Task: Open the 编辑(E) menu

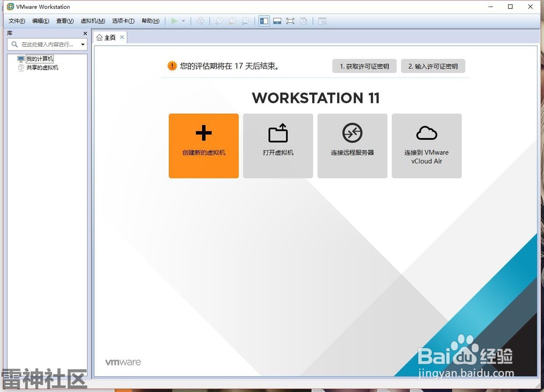Action: tap(41, 21)
